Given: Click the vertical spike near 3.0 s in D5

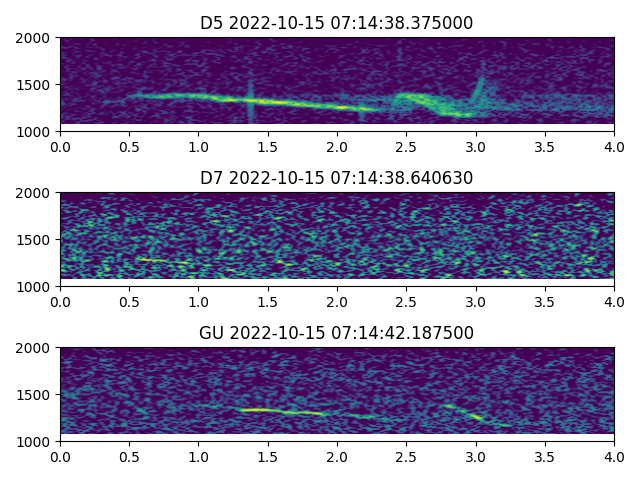Looking at the screenshot, I should click(480, 85).
